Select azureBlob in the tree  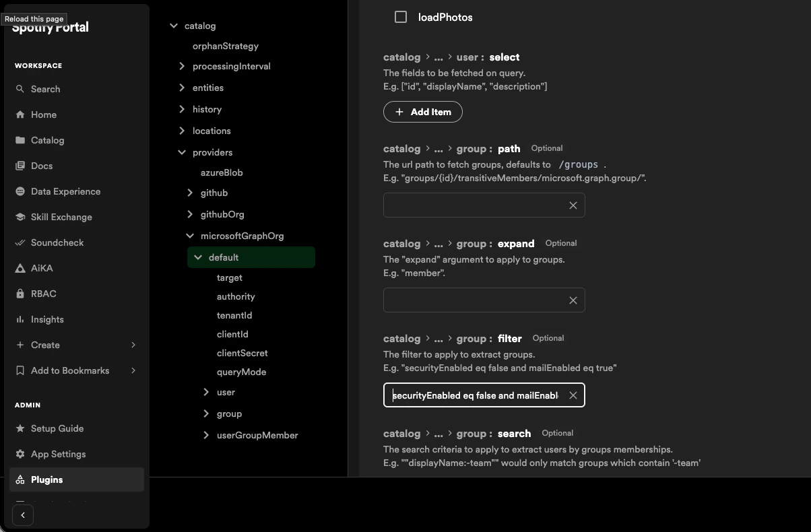tap(222, 172)
